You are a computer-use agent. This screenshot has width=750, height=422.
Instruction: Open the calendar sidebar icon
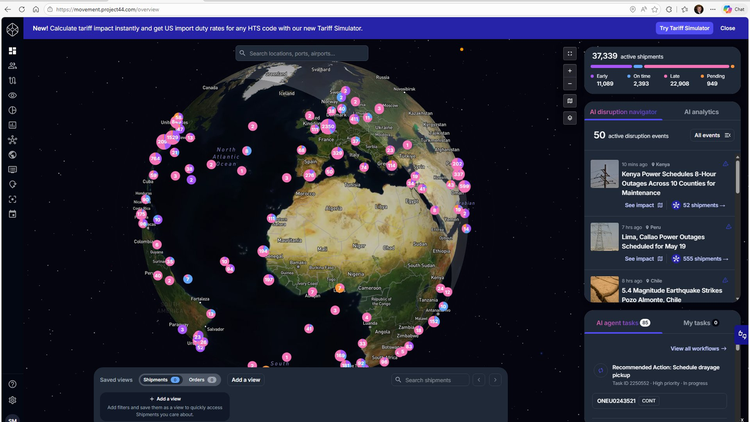tap(12, 214)
